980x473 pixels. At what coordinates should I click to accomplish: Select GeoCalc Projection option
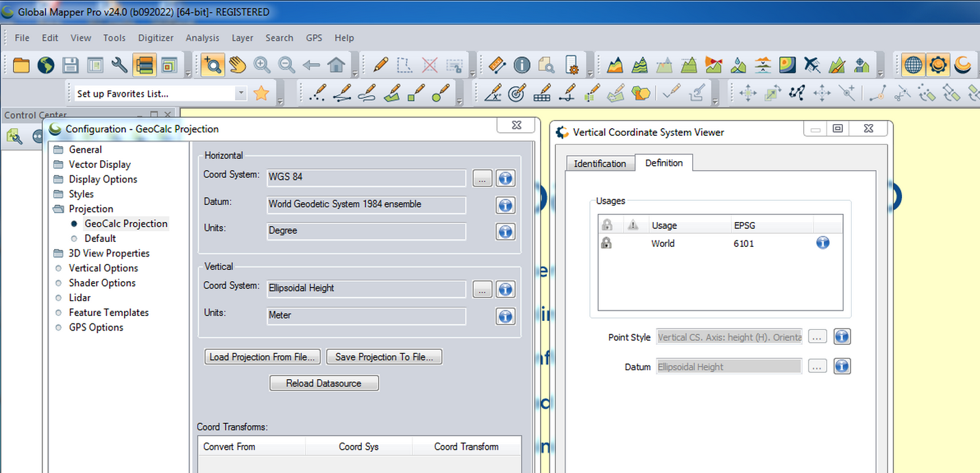(125, 223)
